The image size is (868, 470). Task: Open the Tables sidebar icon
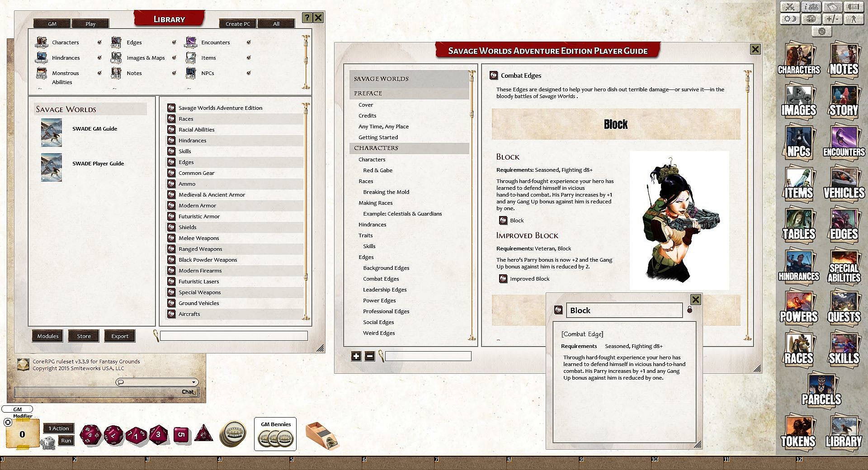pos(799,224)
